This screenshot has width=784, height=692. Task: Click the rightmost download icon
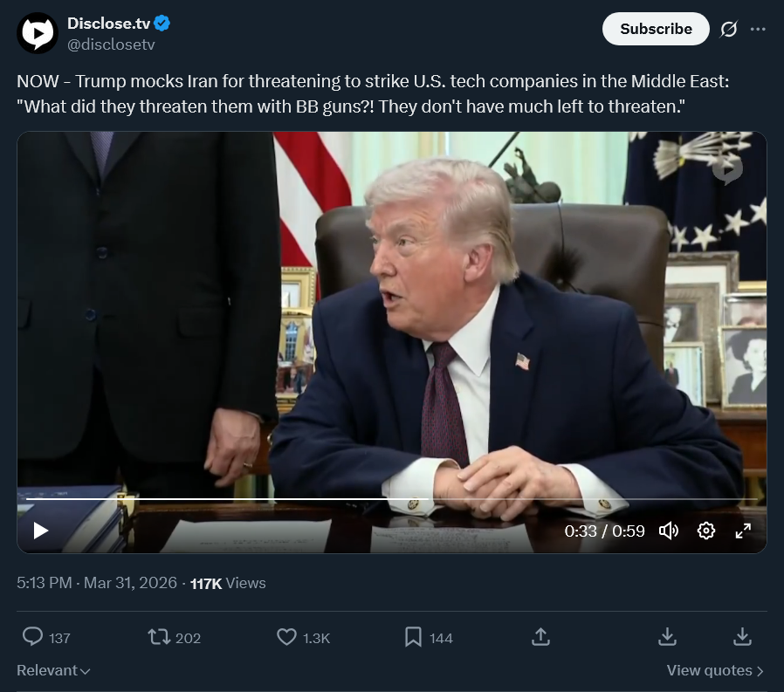742,637
